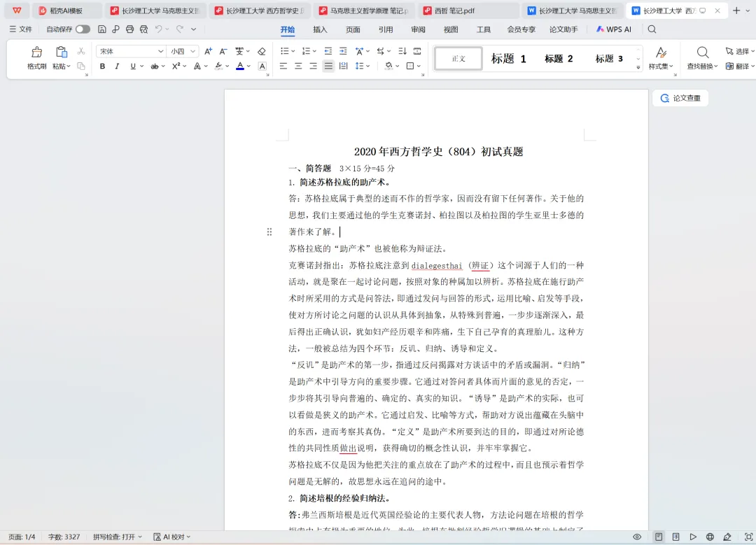Screen dimensions: 756x545
Task: Click the play/slideshow icon in status bar
Action: pos(693,537)
